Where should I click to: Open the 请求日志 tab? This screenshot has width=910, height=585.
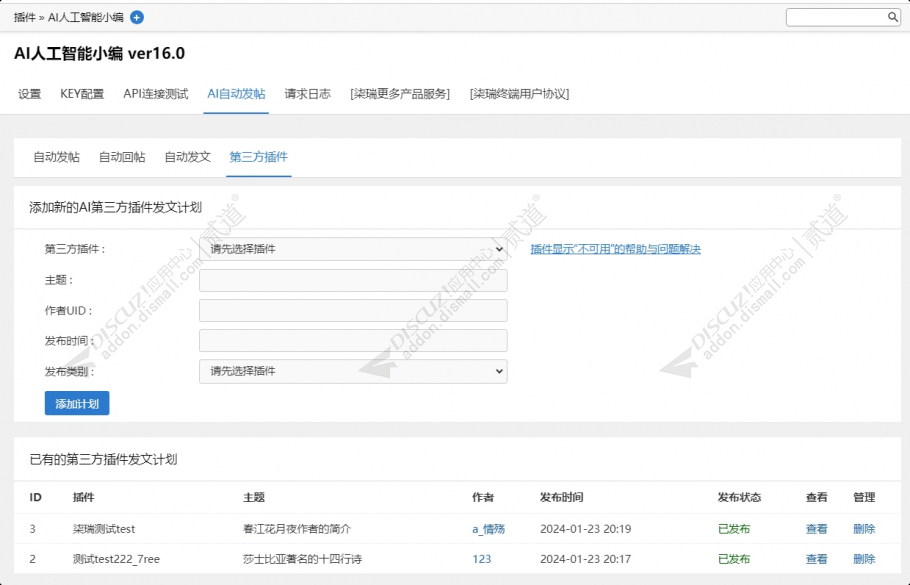pyautogui.click(x=308, y=94)
